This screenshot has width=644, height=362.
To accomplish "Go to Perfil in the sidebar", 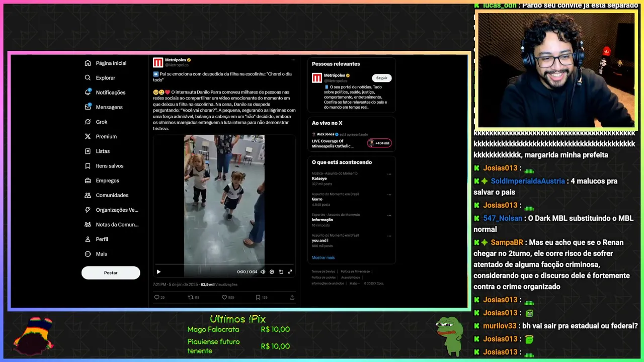I will [x=97, y=239].
